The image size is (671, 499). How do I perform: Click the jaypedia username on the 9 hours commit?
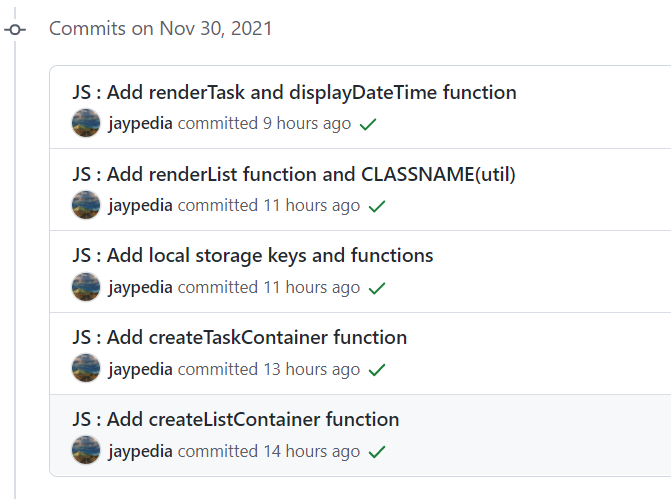[x=141, y=124]
